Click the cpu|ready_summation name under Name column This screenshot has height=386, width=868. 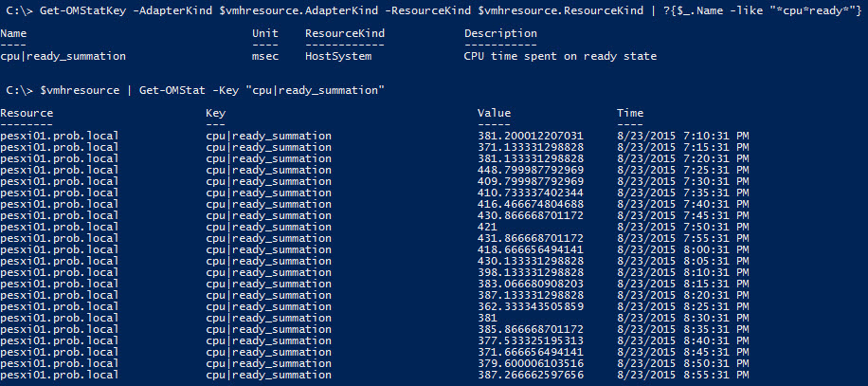(x=63, y=56)
